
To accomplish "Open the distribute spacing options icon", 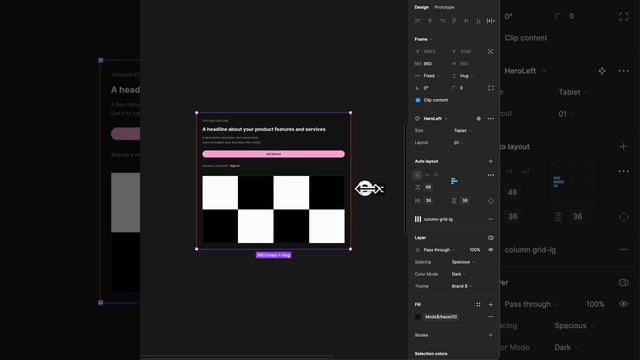I will pyautogui.click(x=491, y=21).
